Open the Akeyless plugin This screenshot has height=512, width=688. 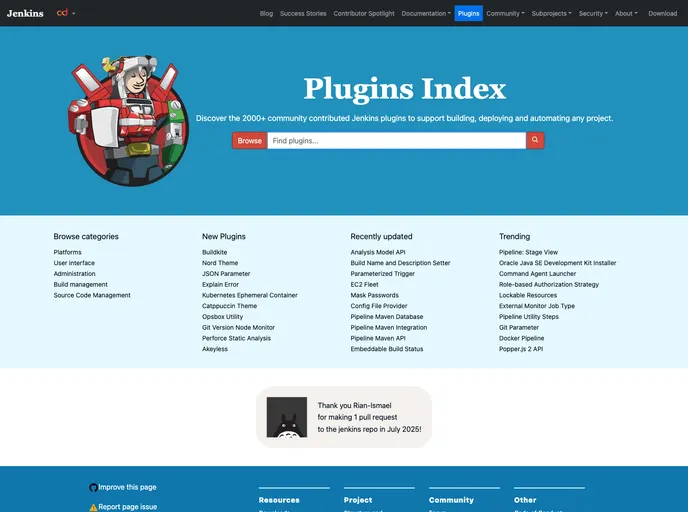215,349
